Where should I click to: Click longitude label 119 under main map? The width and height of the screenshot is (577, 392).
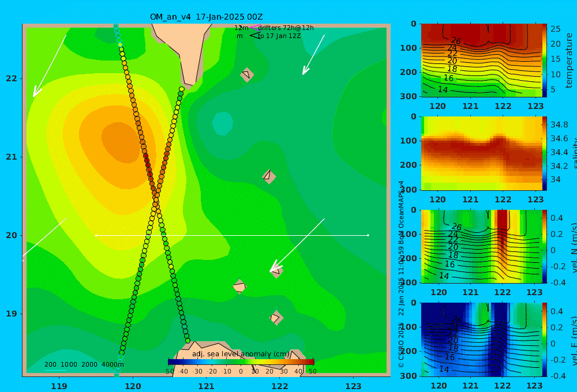pyautogui.click(x=59, y=386)
